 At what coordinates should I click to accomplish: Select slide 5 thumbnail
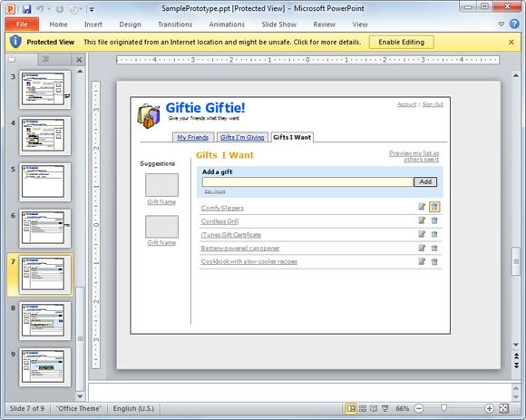click(45, 181)
